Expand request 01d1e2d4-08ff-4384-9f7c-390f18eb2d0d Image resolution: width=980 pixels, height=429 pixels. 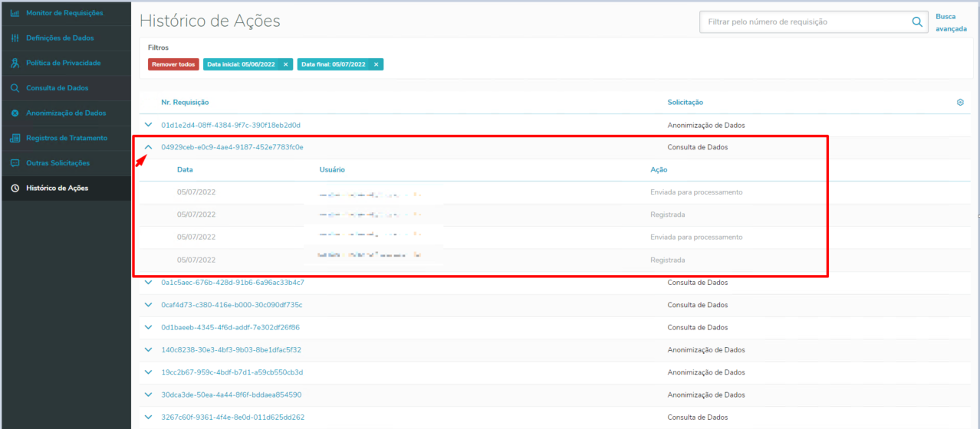[149, 125]
